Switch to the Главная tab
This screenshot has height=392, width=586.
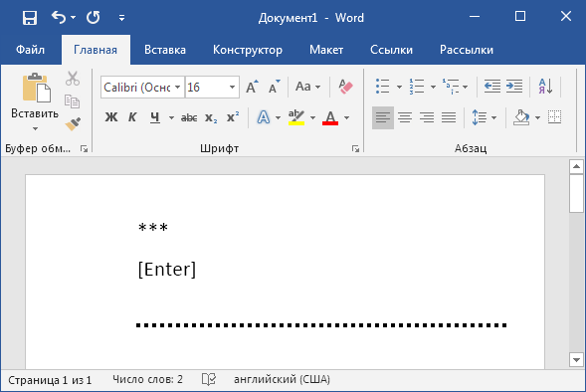coord(96,50)
